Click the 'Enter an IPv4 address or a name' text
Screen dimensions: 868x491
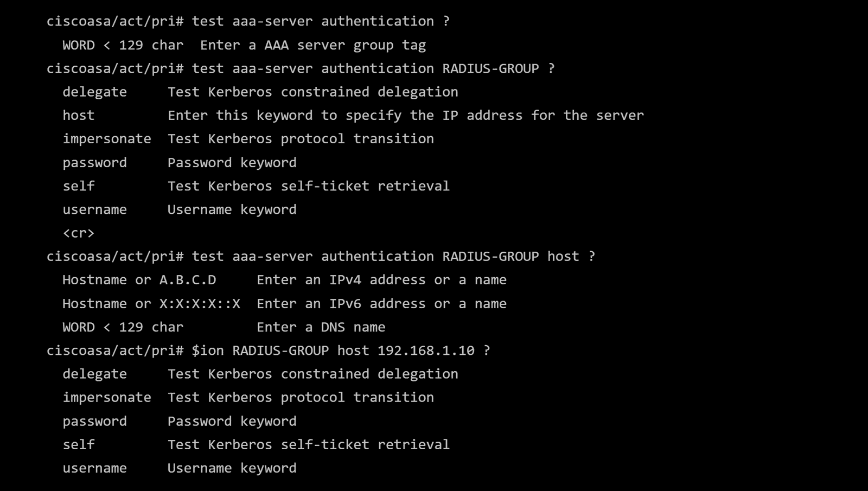pos(381,280)
